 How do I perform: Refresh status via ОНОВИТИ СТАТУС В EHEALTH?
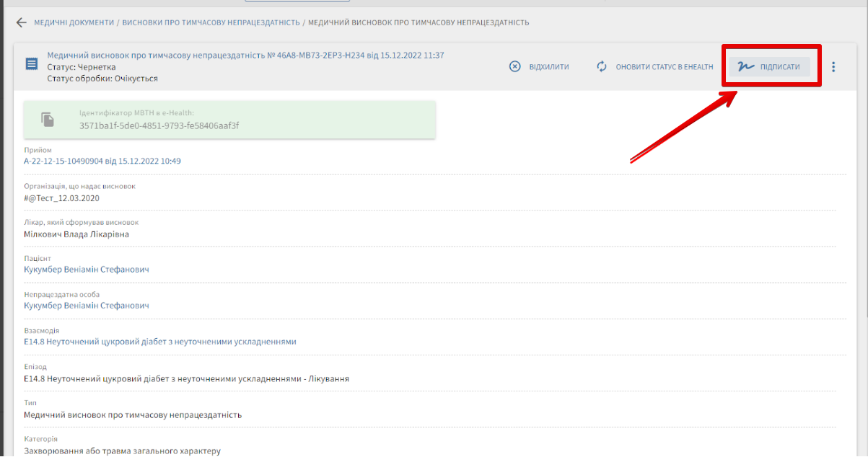654,67
